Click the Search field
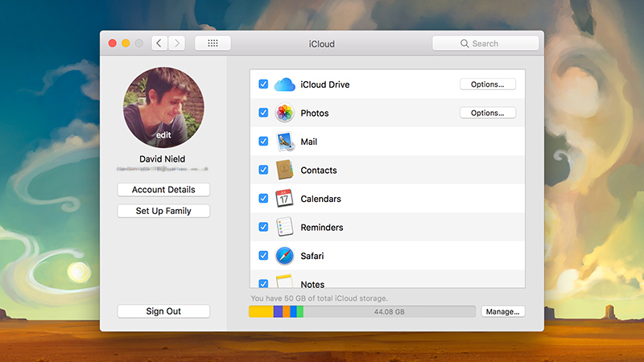This screenshot has width=644, height=362. click(x=485, y=43)
